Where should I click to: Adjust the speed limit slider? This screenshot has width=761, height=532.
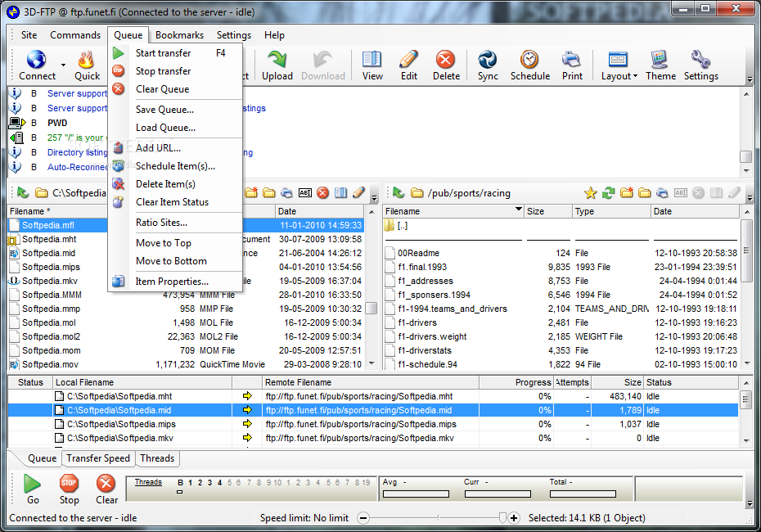[x=502, y=518]
